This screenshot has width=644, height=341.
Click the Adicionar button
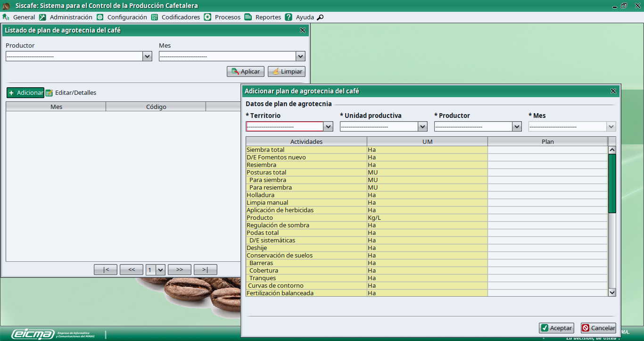(25, 92)
